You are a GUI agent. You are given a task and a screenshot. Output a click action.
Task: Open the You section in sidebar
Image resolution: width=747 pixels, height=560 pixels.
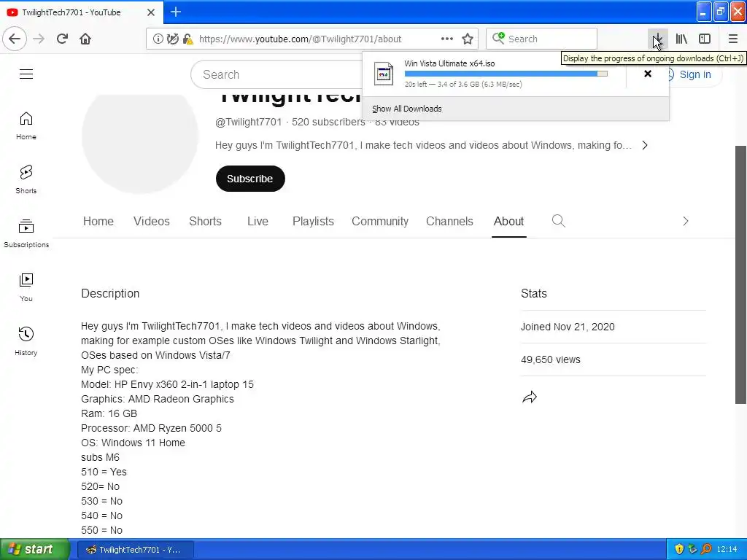pyautogui.click(x=26, y=287)
